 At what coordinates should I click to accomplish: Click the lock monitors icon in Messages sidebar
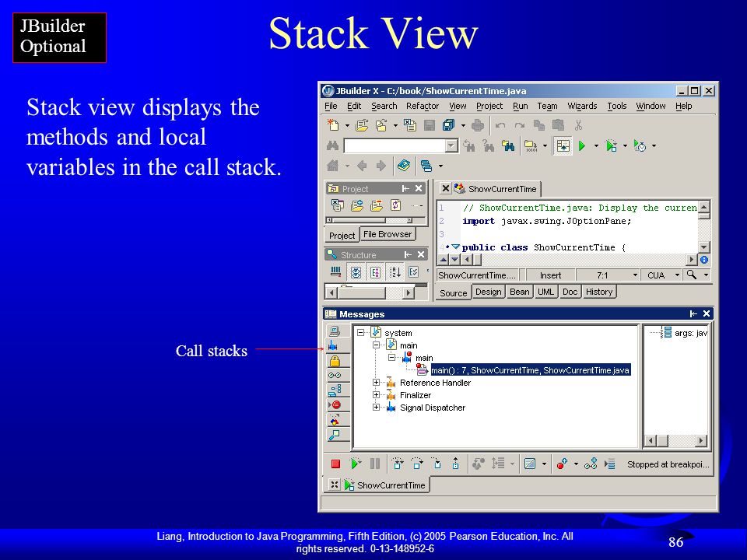[x=335, y=361]
